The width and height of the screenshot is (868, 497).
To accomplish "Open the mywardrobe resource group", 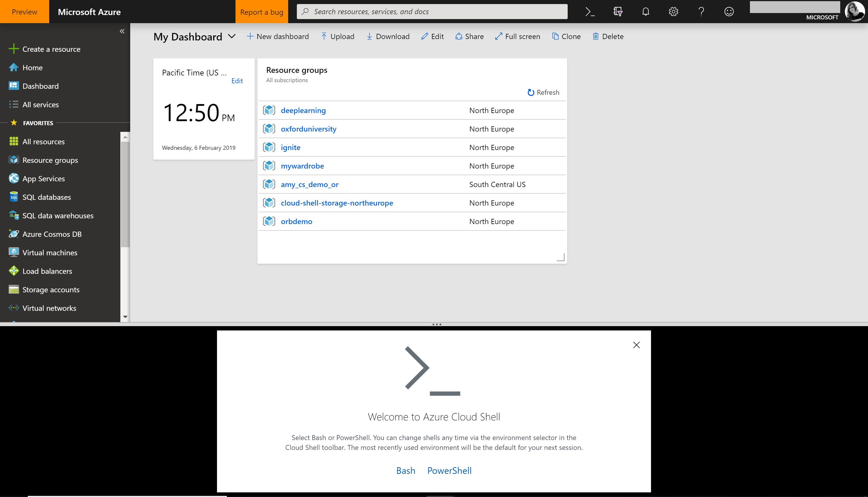I will 302,166.
